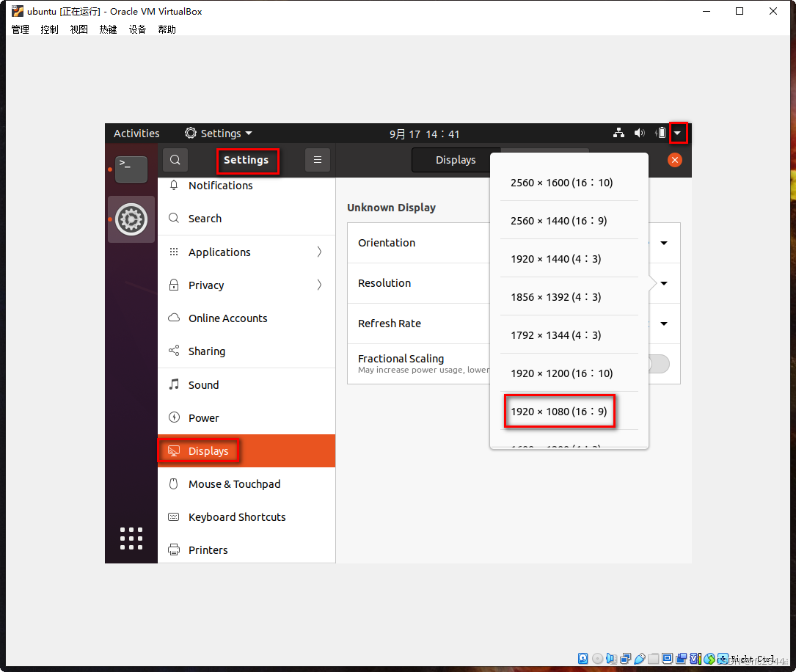The height and width of the screenshot is (672, 796).
Task: Click the network adapters icon in VirtualBox status bar
Action: click(625, 658)
